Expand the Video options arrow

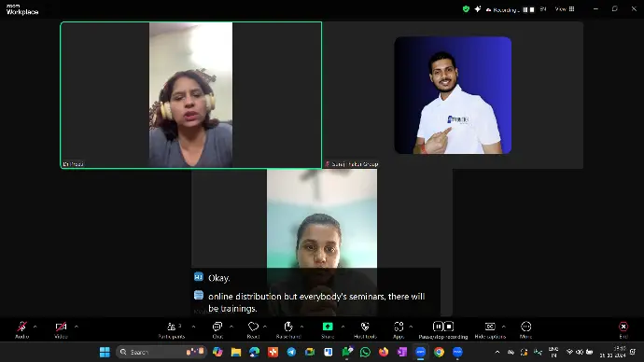[x=76, y=327]
